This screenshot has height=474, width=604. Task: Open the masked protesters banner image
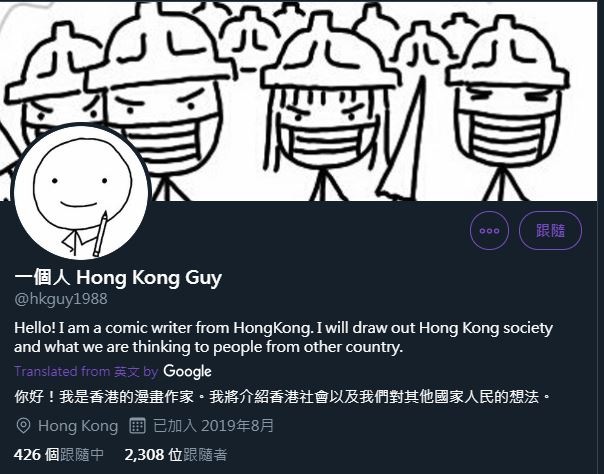302,100
